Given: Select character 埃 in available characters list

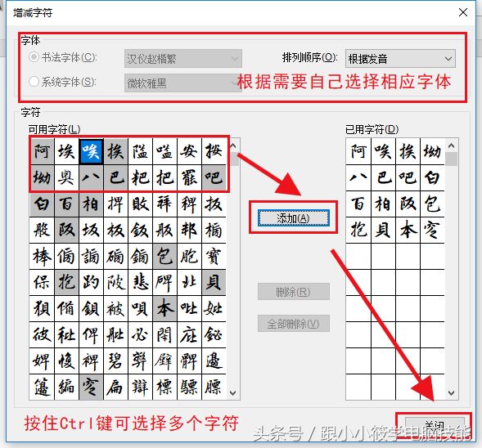Looking at the screenshot, I should 67,151.
